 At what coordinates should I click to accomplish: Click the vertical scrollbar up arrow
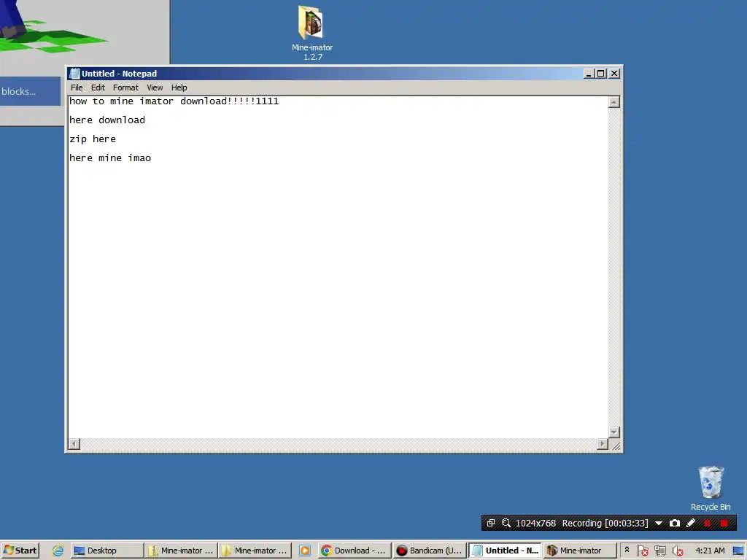point(614,102)
